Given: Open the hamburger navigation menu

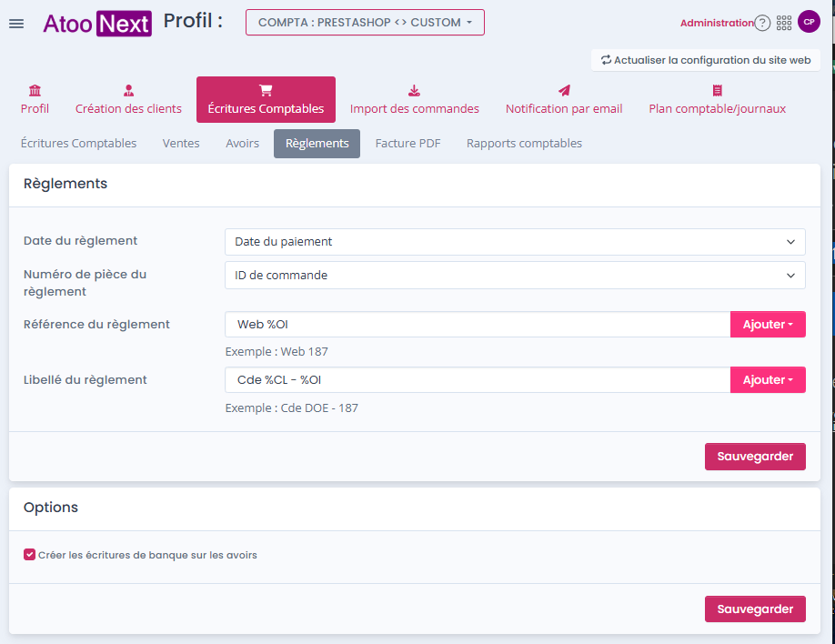Looking at the screenshot, I should 16,24.
